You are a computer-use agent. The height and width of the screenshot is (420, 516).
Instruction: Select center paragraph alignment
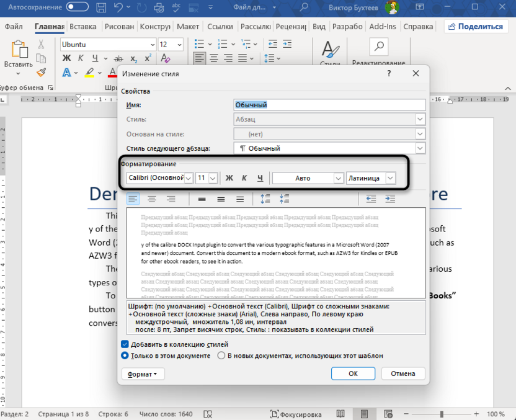pyautogui.click(x=152, y=199)
